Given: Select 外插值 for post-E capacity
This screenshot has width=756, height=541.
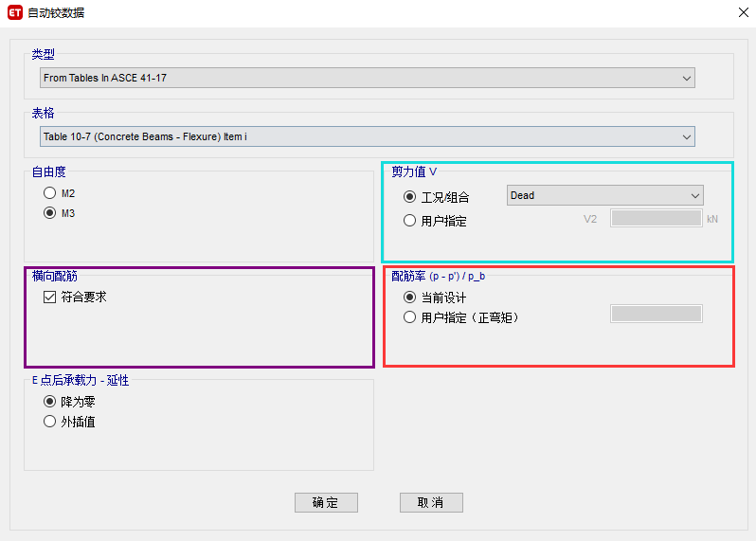Looking at the screenshot, I should click(x=69, y=422).
